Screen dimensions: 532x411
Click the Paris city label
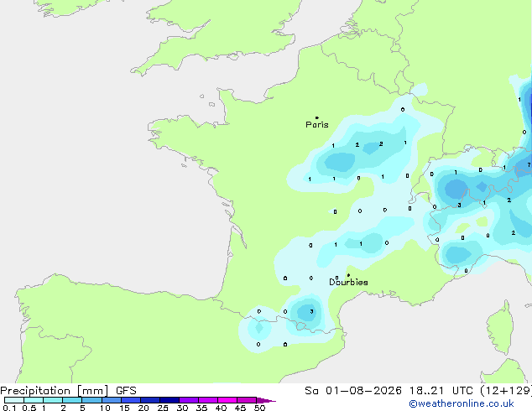click(317, 125)
